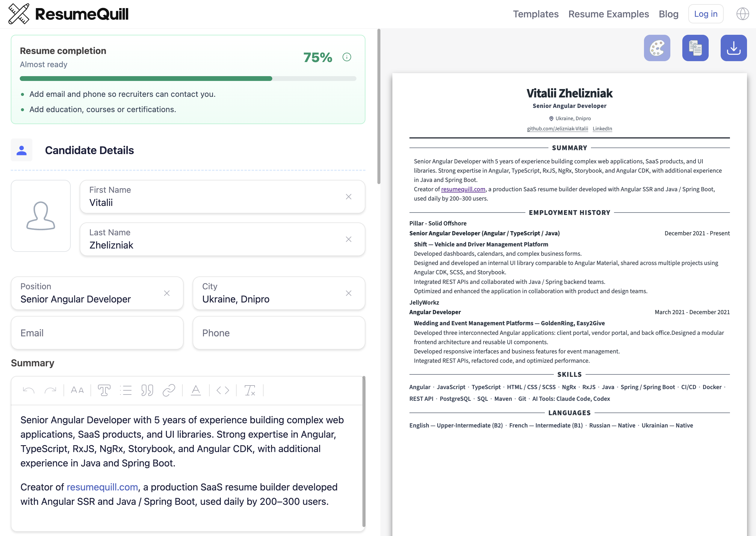The height and width of the screenshot is (536, 756).
Task: Toggle code formatting in summary
Action: [223, 390]
